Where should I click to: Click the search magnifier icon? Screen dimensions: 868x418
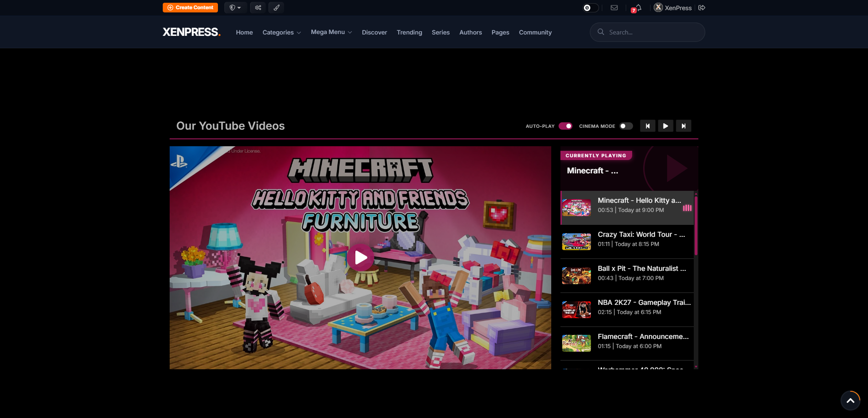(600, 32)
